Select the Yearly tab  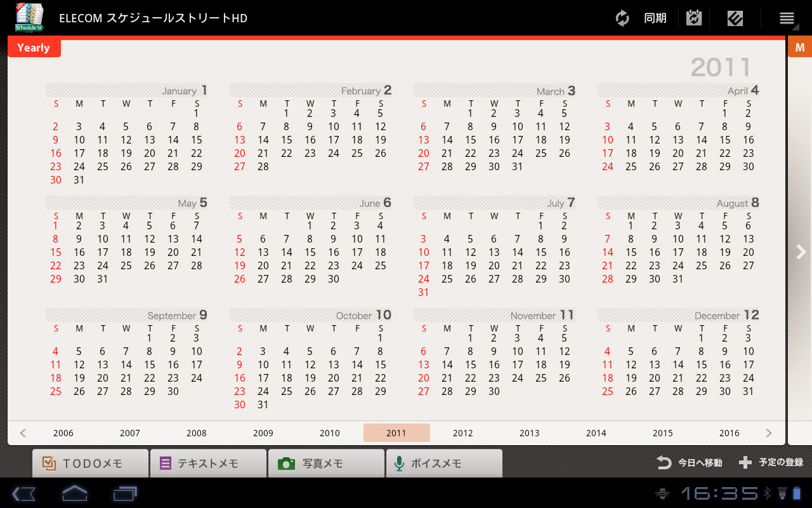tap(34, 48)
